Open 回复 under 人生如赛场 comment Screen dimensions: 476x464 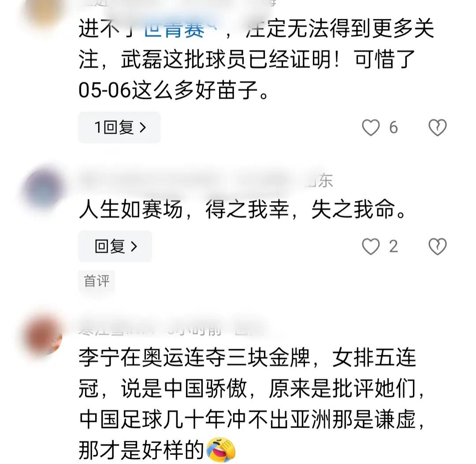click(x=115, y=246)
